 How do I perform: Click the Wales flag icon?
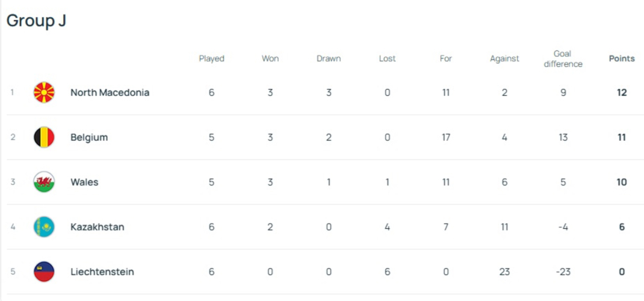pos(44,182)
